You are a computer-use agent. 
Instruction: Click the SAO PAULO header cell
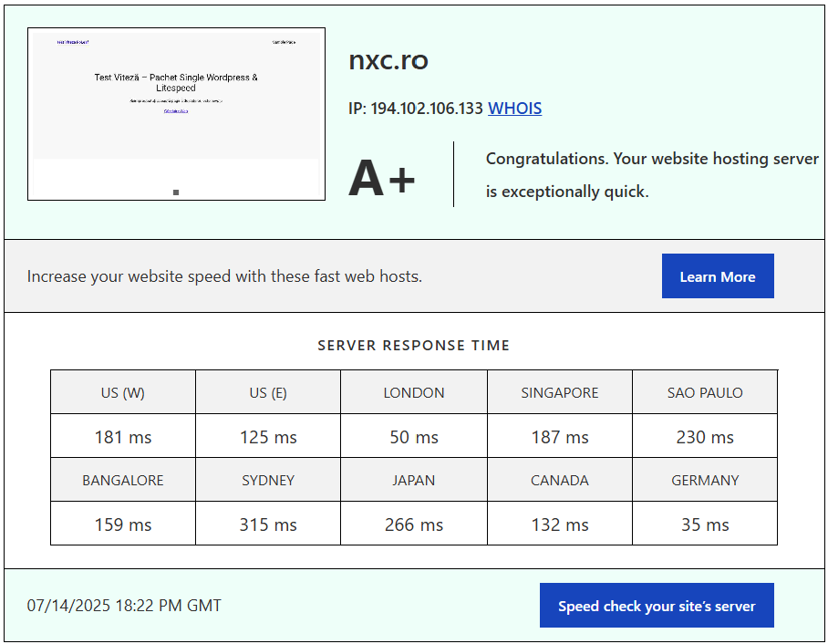click(705, 393)
